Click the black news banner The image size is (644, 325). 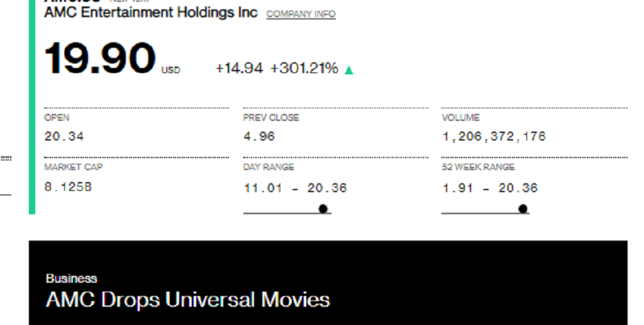(x=328, y=283)
